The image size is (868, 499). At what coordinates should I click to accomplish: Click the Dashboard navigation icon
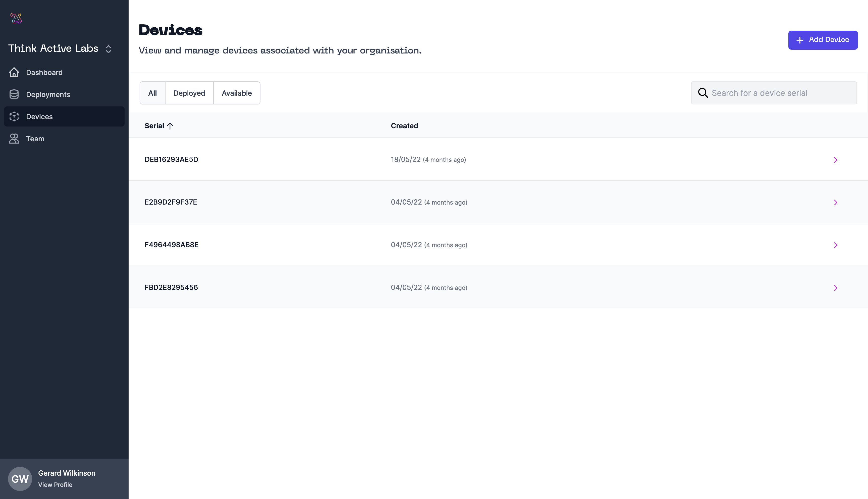(14, 72)
